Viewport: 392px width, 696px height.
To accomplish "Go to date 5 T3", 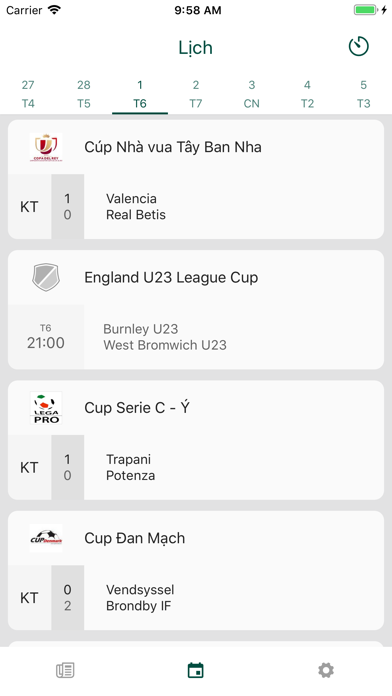I will [364, 94].
